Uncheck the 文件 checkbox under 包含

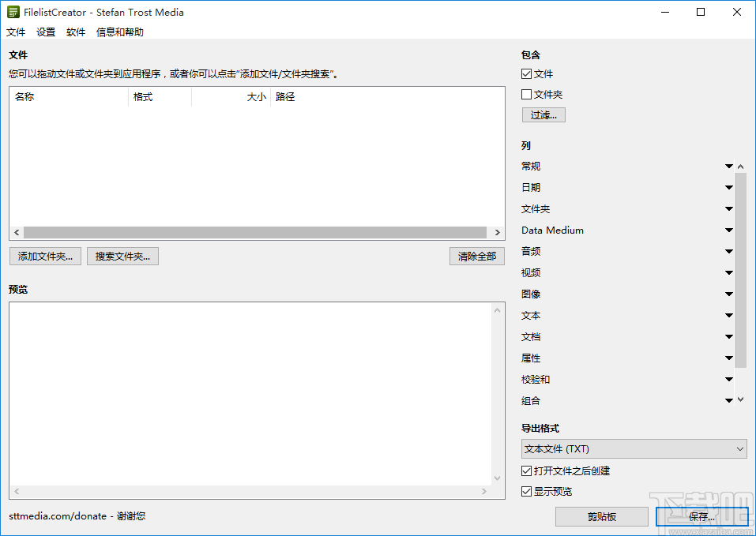tap(526, 73)
